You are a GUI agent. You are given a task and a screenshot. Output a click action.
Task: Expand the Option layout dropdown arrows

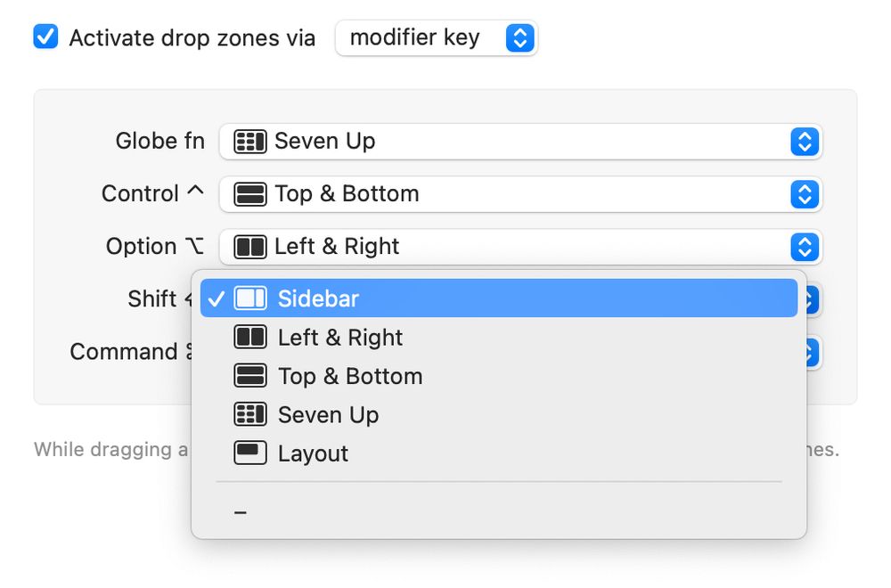[x=805, y=247]
